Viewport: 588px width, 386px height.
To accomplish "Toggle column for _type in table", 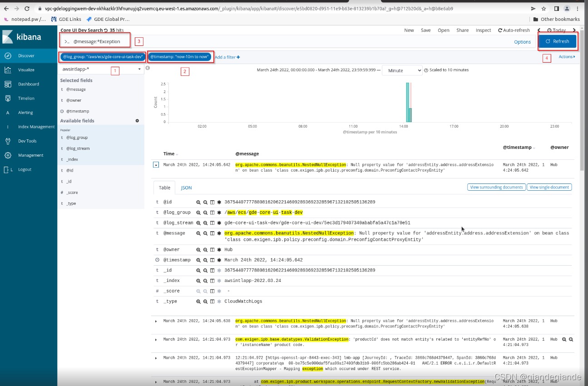I will point(212,302).
